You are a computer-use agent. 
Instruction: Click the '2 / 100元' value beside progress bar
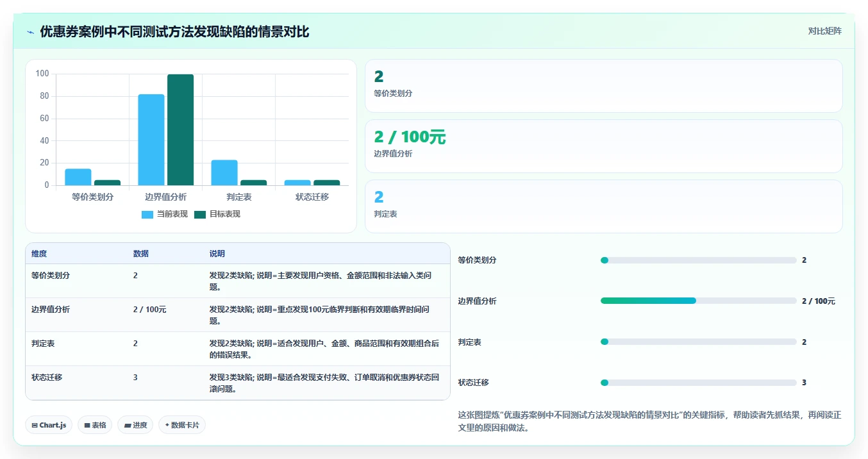tap(819, 301)
